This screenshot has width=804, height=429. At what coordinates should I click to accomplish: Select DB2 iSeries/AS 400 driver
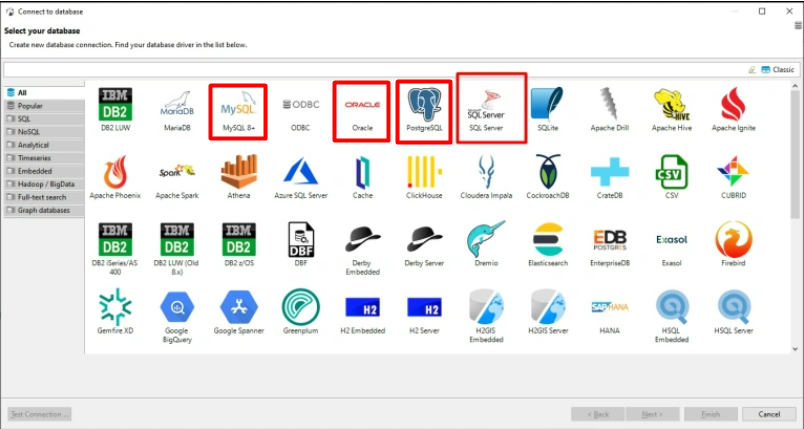click(115, 249)
